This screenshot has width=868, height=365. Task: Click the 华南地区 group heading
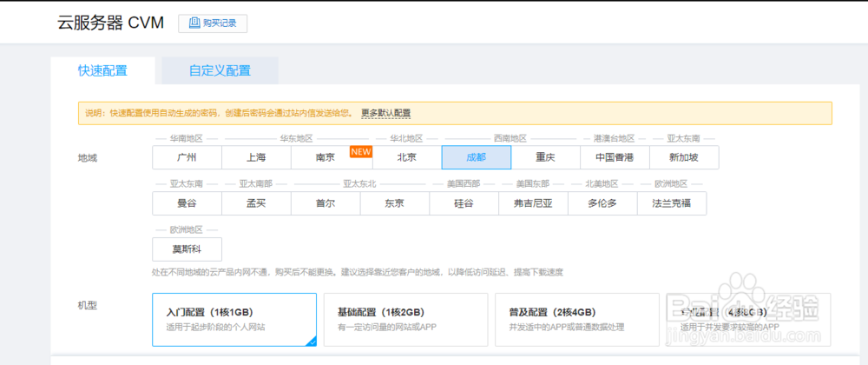click(187, 138)
